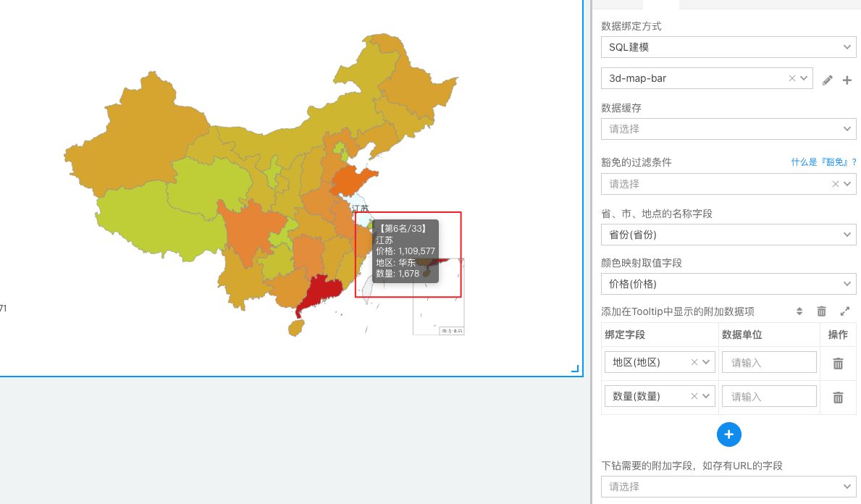Screen dimensions: 861x504
Task: Delete the 数量 row with trash icon
Action: point(838,398)
